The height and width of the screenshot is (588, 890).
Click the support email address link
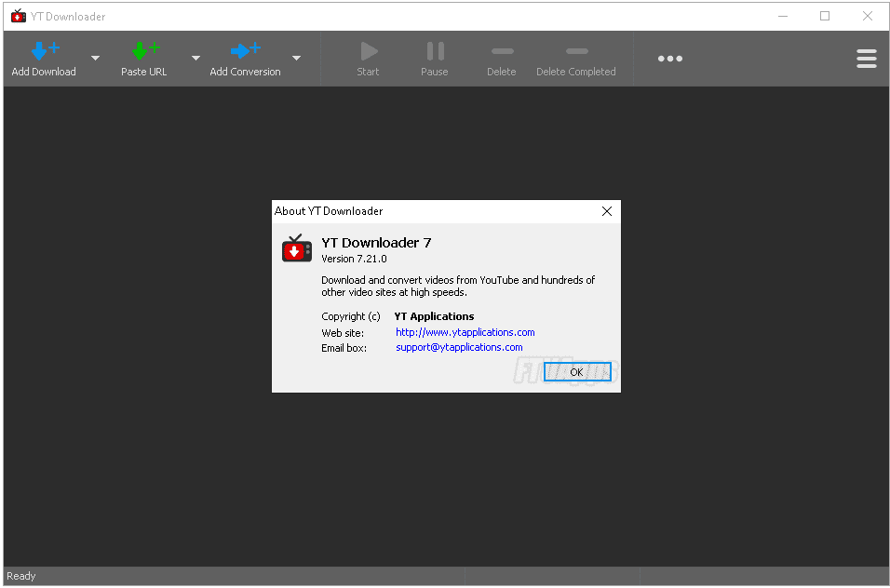tap(459, 347)
